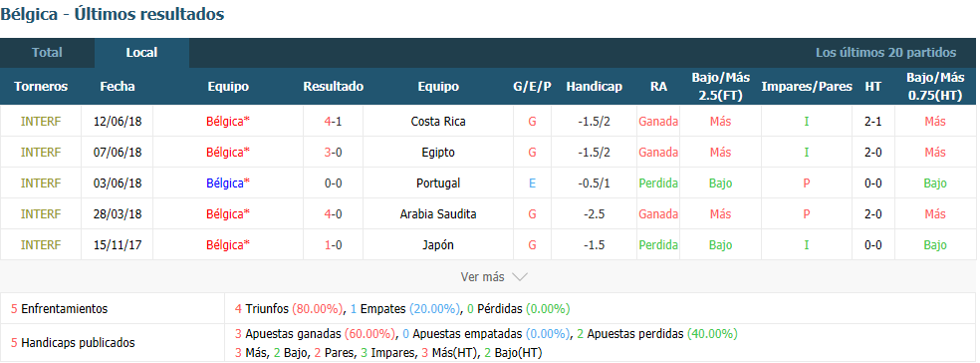Screen dimensions: 980x363
Task: Open the Costa Rica team link
Action: point(438,122)
